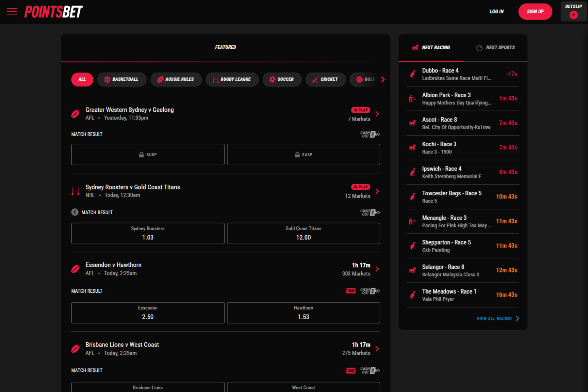Viewport: 588px width, 392px height.
Task: Select West Coast odds box
Action: [x=303, y=387]
